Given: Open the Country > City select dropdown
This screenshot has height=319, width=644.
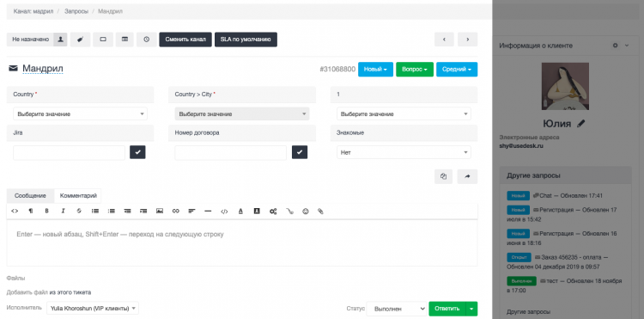Looking at the screenshot, I should 242,113.
